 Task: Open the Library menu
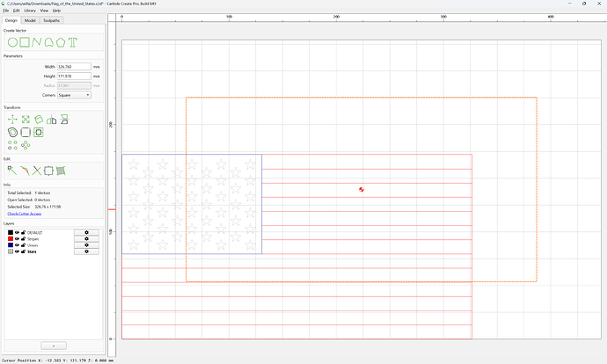pos(30,11)
